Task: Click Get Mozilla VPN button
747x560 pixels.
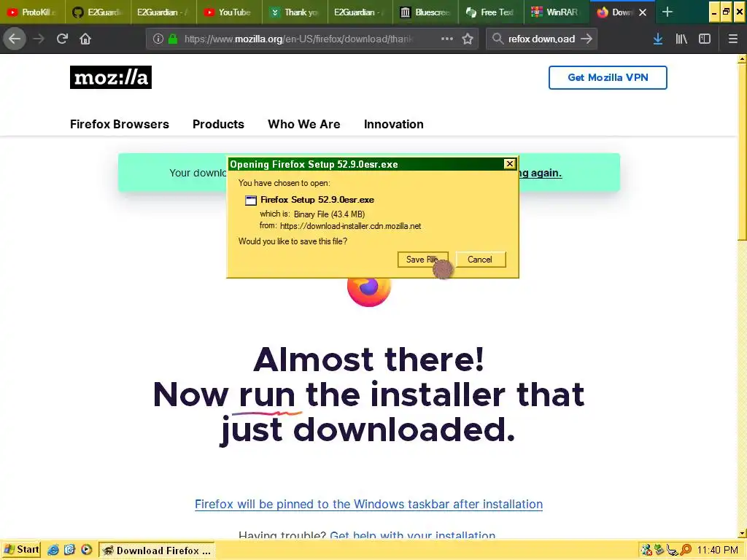Action: pos(608,77)
